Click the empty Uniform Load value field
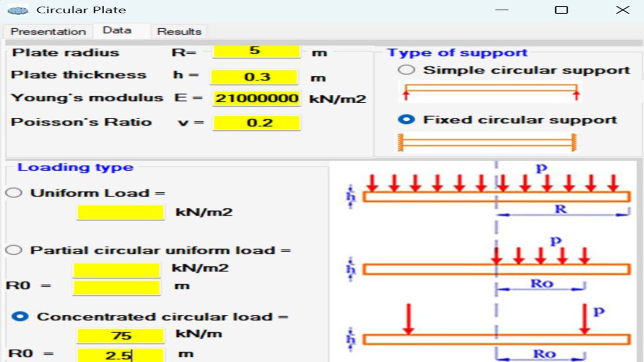The image size is (644, 362). coord(120,212)
